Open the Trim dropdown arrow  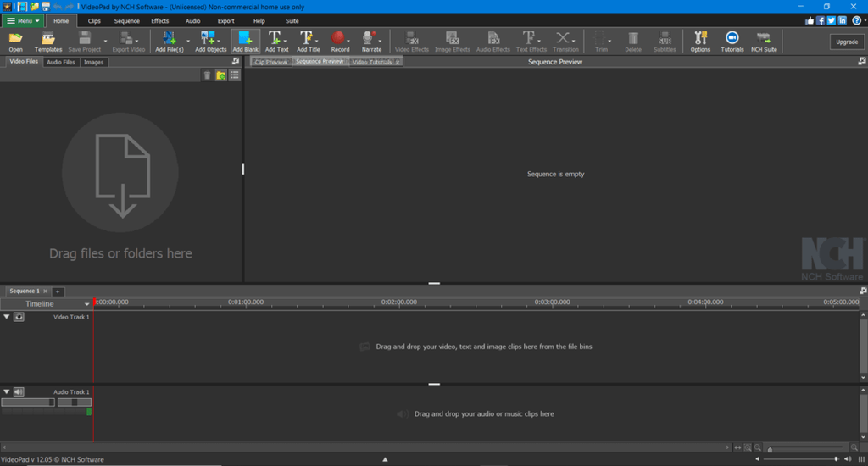(609, 41)
